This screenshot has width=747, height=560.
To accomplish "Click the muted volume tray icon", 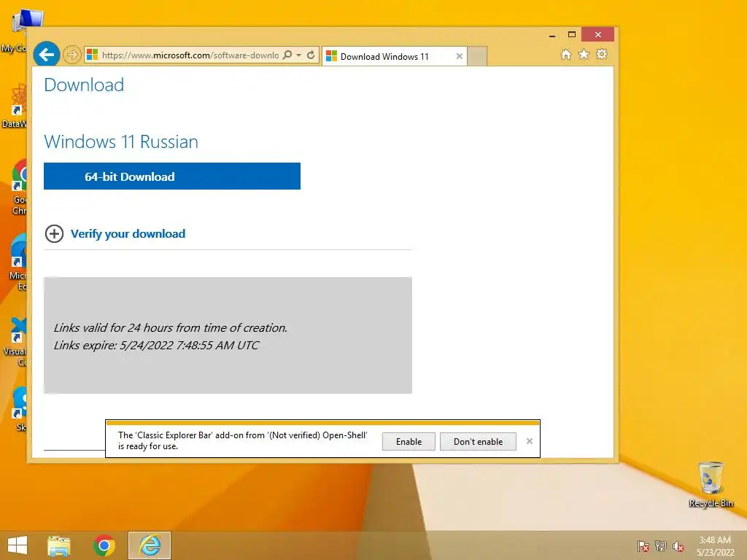I will tap(678, 546).
